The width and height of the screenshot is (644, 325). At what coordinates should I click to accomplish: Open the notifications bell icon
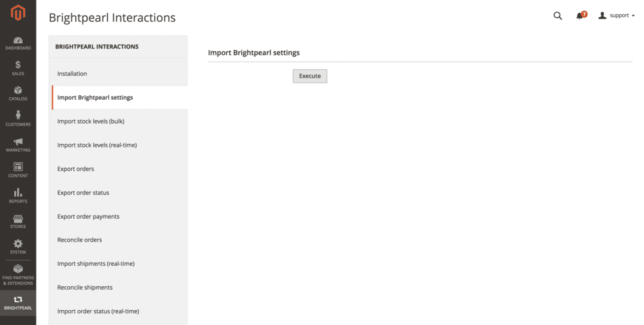pyautogui.click(x=580, y=15)
